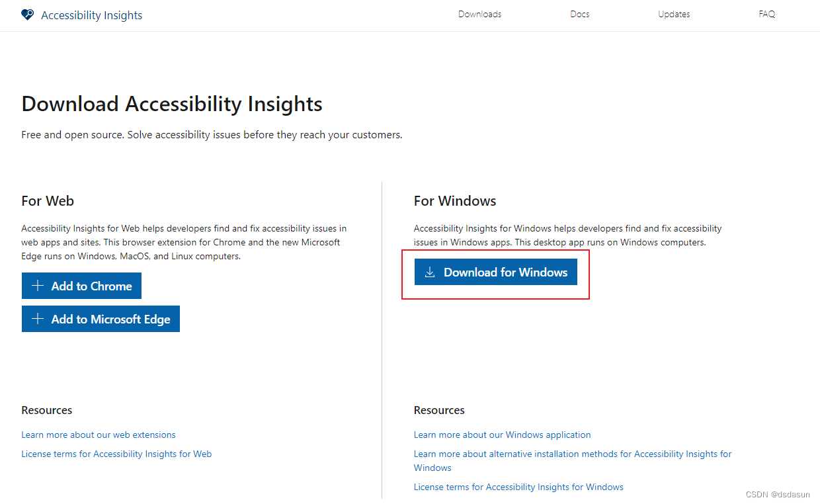
Task: Click the Download for Windows button
Action: coord(495,272)
